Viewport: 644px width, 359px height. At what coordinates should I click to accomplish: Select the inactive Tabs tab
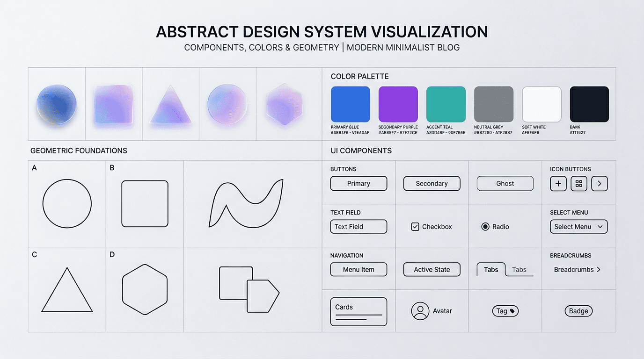point(520,269)
